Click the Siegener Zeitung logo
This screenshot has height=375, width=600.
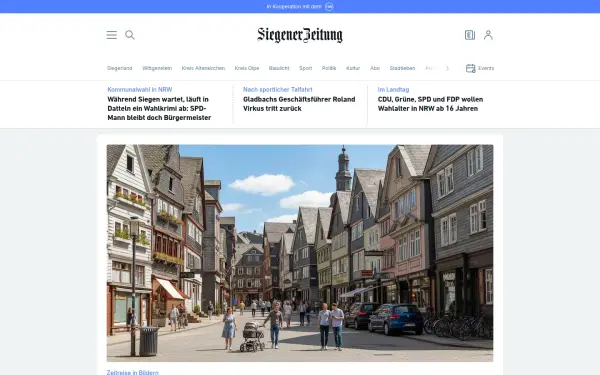300,35
